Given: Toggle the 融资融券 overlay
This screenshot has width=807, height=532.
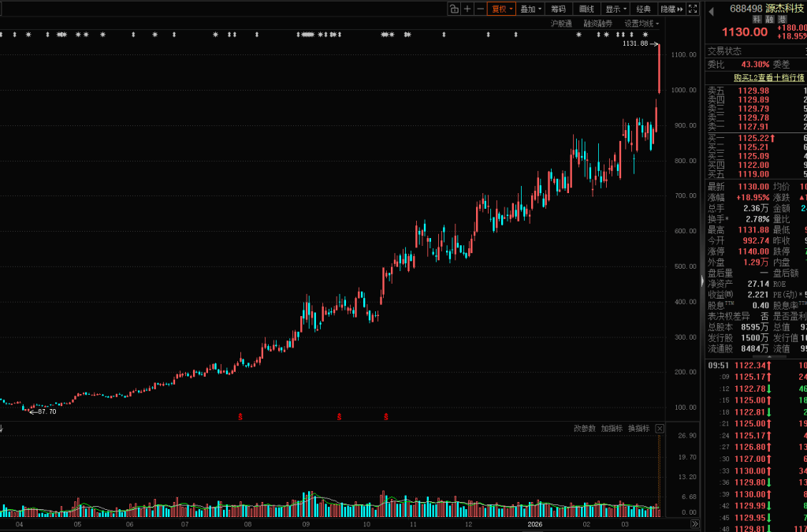Looking at the screenshot, I should [597, 24].
